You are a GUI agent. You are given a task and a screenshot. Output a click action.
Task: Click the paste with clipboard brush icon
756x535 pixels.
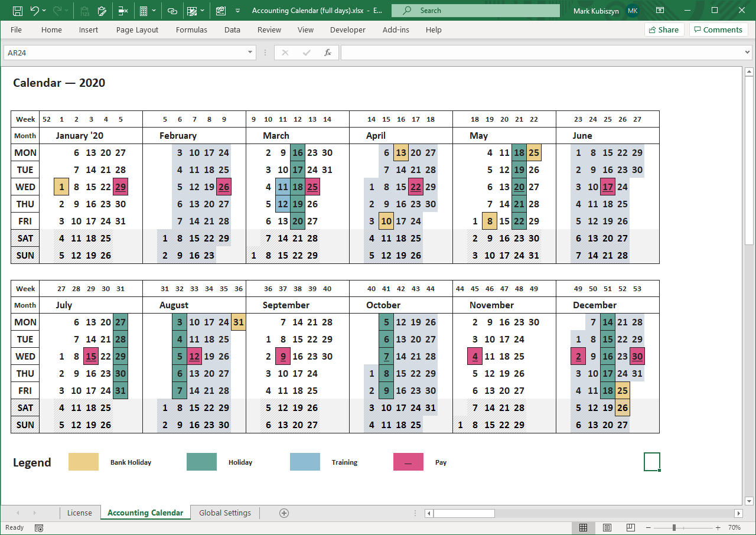coord(102,11)
